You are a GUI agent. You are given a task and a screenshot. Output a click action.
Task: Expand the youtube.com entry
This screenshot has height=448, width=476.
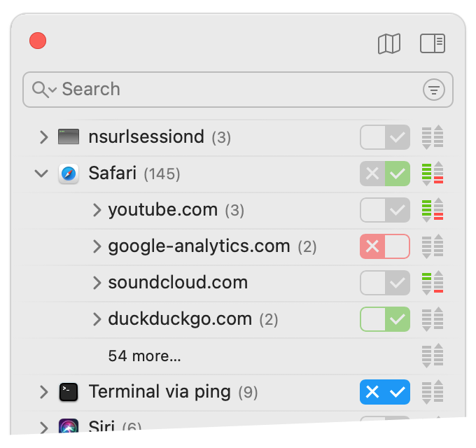point(97,210)
